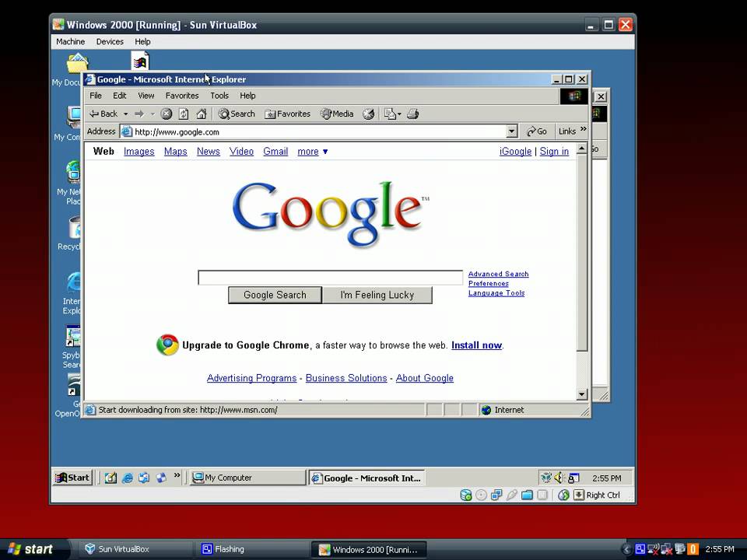Click the Google Search button
The width and height of the screenshot is (747, 560).
(275, 295)
